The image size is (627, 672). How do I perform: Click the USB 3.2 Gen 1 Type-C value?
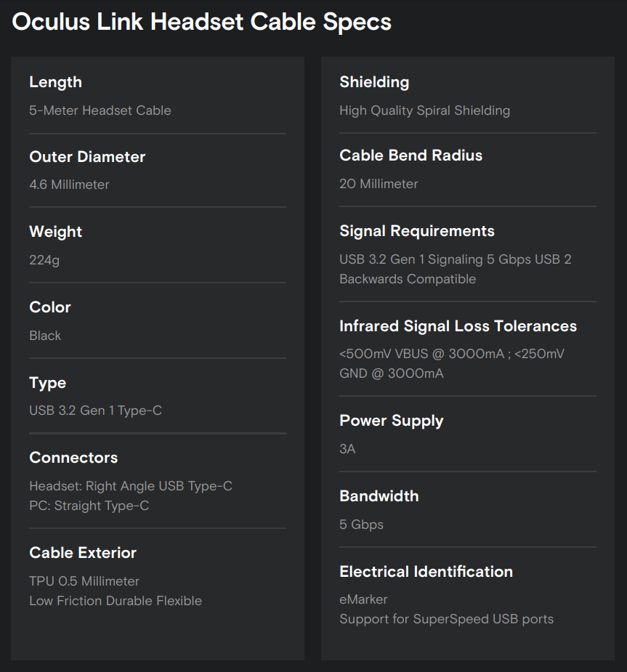click(95, 410)
